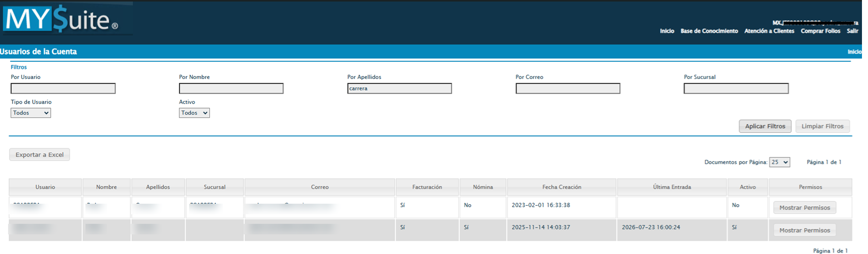
Task: Click Exportar a Excel button
Action: pyautogui.click(x=40, y=154)
